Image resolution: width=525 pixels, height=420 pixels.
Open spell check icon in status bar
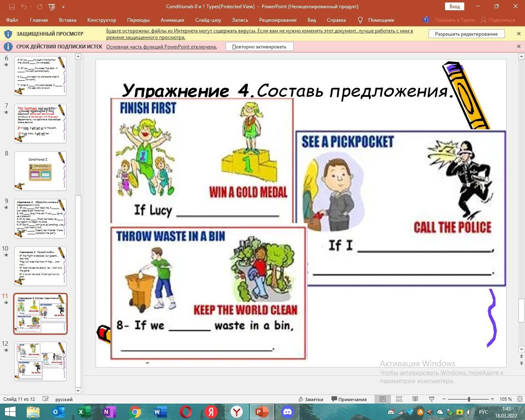point(46,399)
